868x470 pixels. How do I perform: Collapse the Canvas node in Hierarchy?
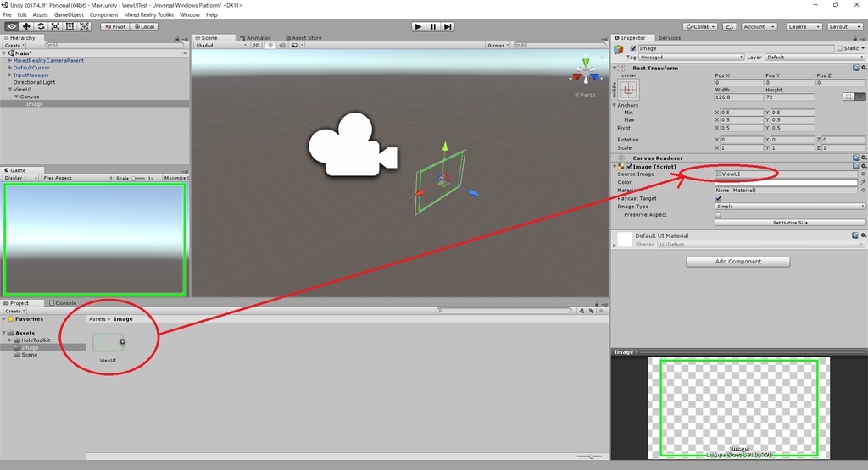17,97
